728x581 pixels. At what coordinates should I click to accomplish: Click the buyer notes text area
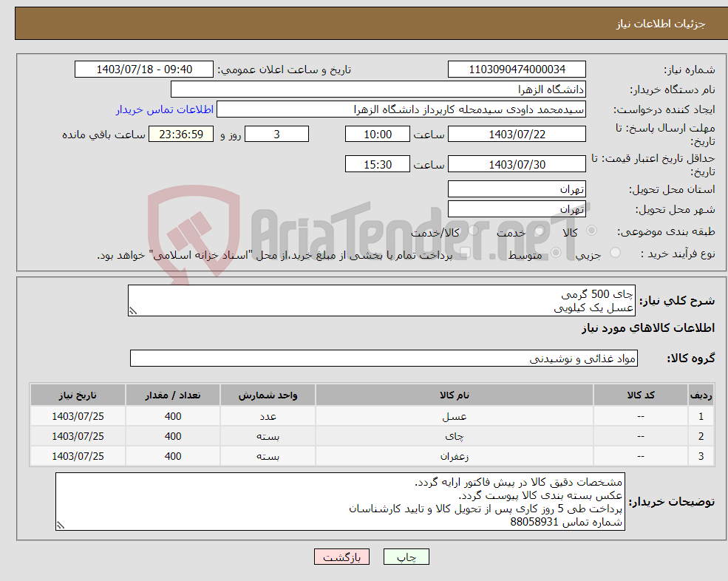pos(340,502)
